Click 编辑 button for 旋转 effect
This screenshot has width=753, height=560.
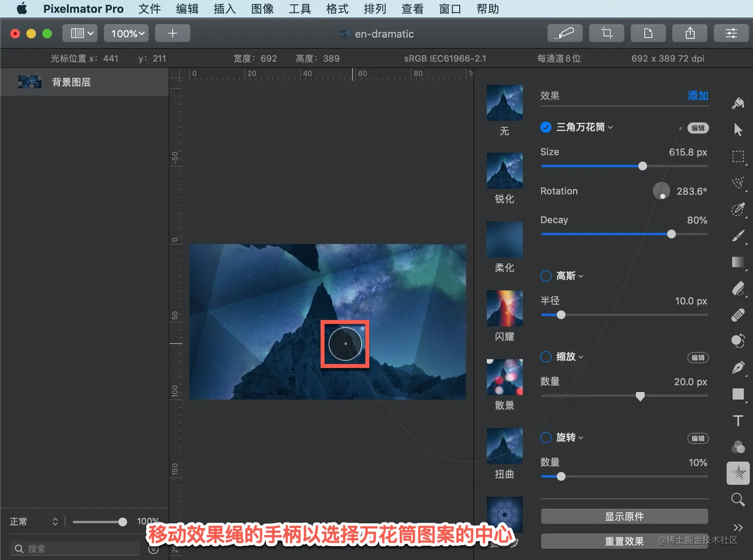coord(698,438)
